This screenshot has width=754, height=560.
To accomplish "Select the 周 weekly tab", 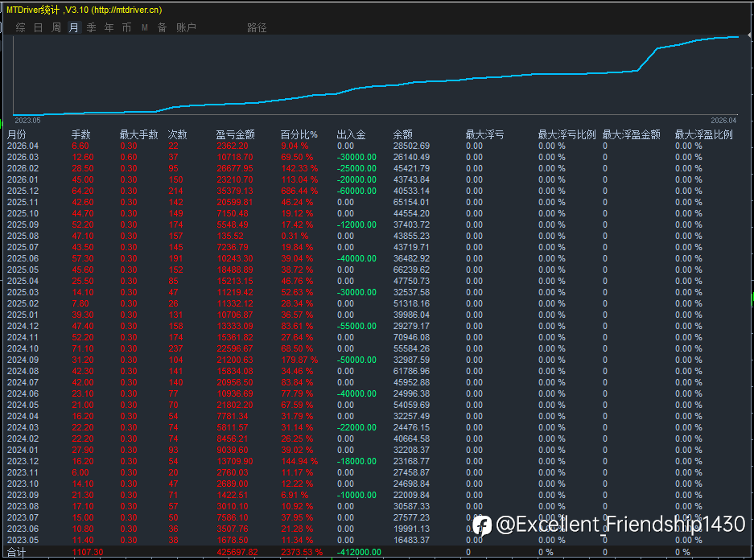I will (x=56, y=27).
